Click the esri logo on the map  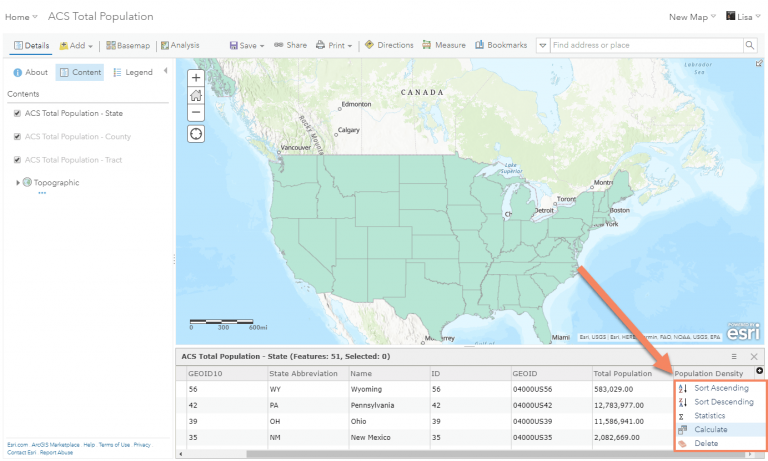[x=744, y=332]
